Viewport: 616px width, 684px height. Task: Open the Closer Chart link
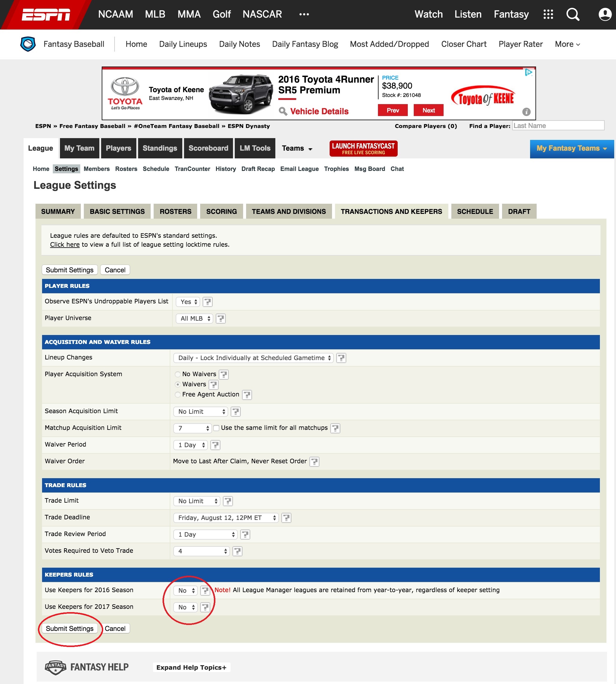coord(464,44)
